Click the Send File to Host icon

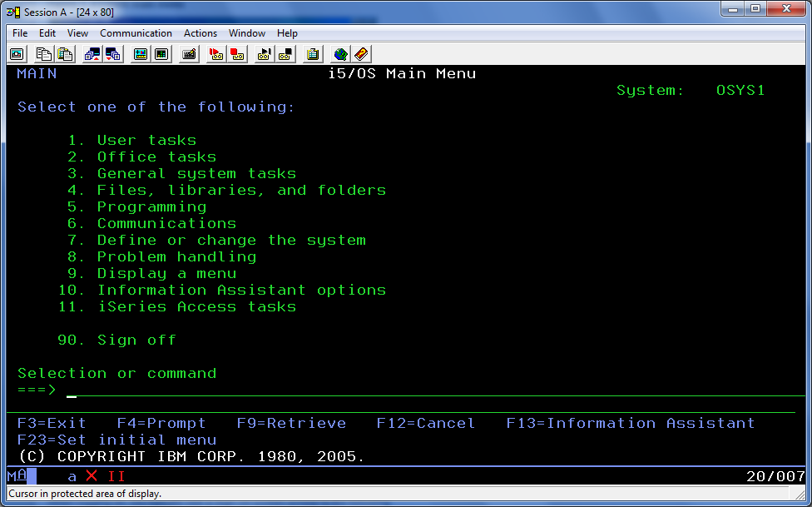[x=92, y=53]
